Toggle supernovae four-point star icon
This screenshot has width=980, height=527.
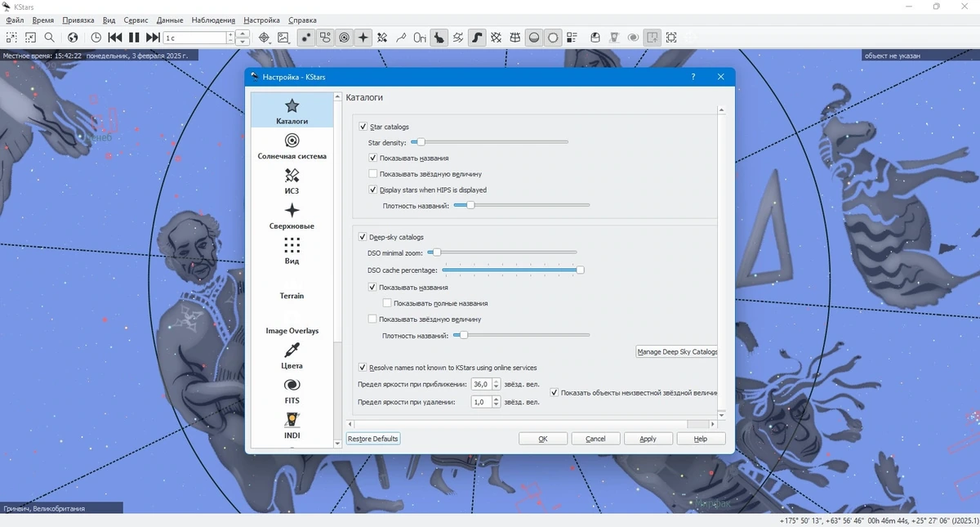click(363, 37)
